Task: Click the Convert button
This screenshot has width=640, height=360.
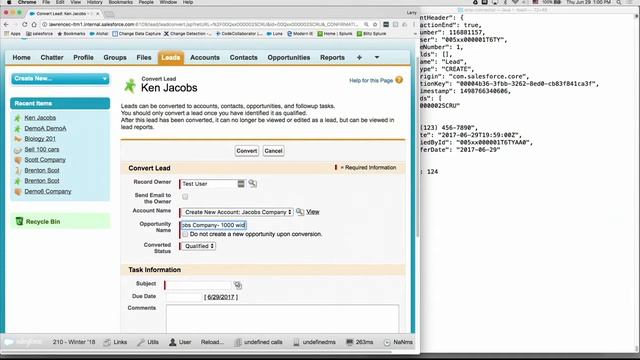Action: point(247,151)
